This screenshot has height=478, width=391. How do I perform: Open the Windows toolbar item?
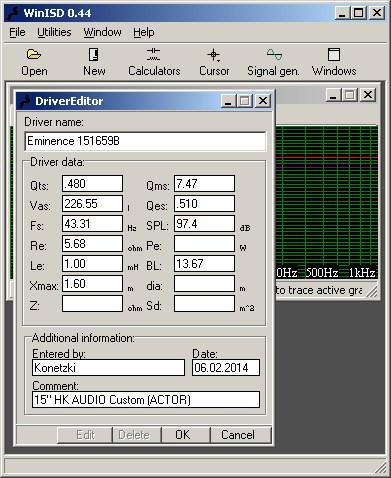coord(334,62)
